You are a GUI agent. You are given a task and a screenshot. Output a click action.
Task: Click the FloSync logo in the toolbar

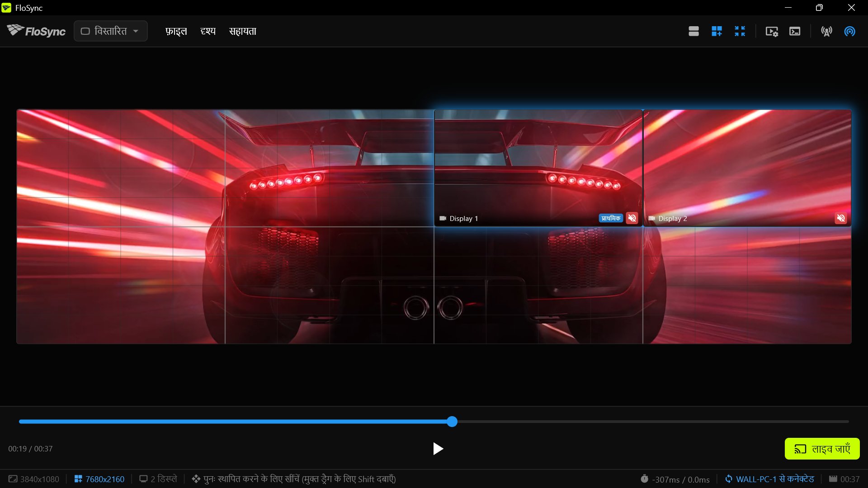[x=36, y=31]
